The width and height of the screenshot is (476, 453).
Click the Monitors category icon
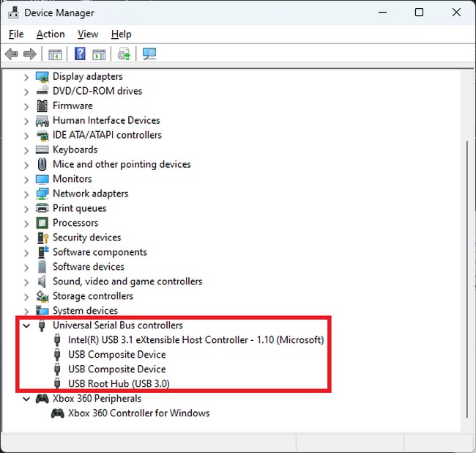tap(42, 180)
